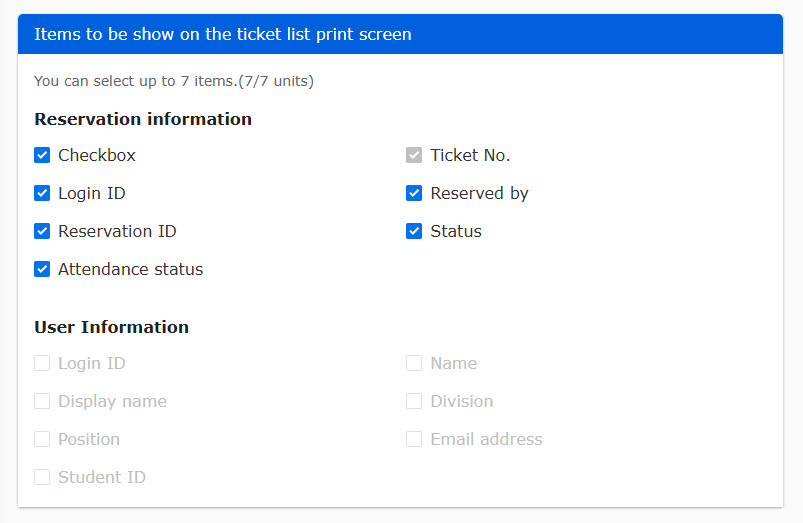Image resolution: width=803 pixels, height=523 pixels.
Task: Enable the Student ID checkbox
Action: [42, 477]
